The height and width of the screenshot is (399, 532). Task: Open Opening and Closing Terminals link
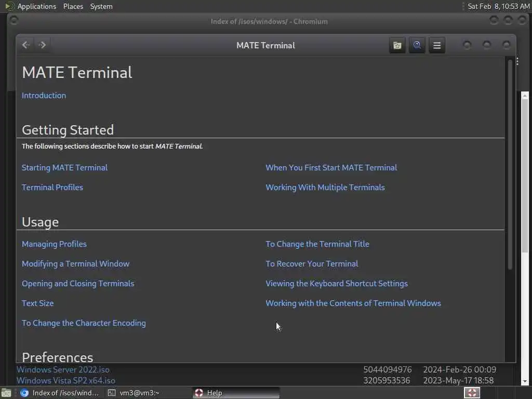pyautogui.click(x=78, y=283)
